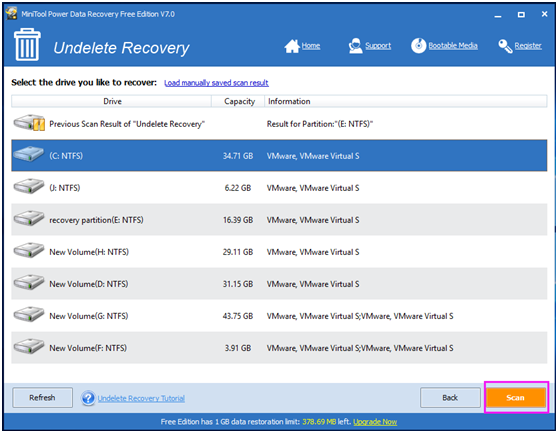Click the 29.11 GB capacity value
This screenshot has height=433, width=558.
pyautogui.click(x=238, y=252)
